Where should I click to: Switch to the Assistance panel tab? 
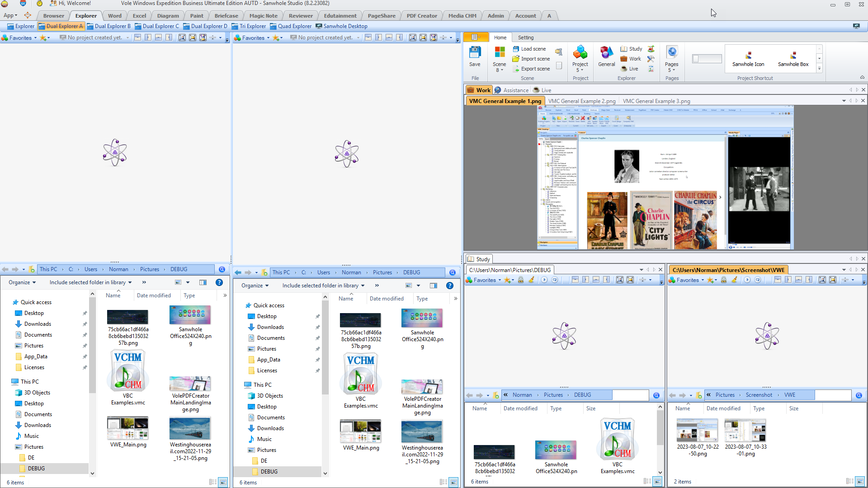[x=511, y=90]
